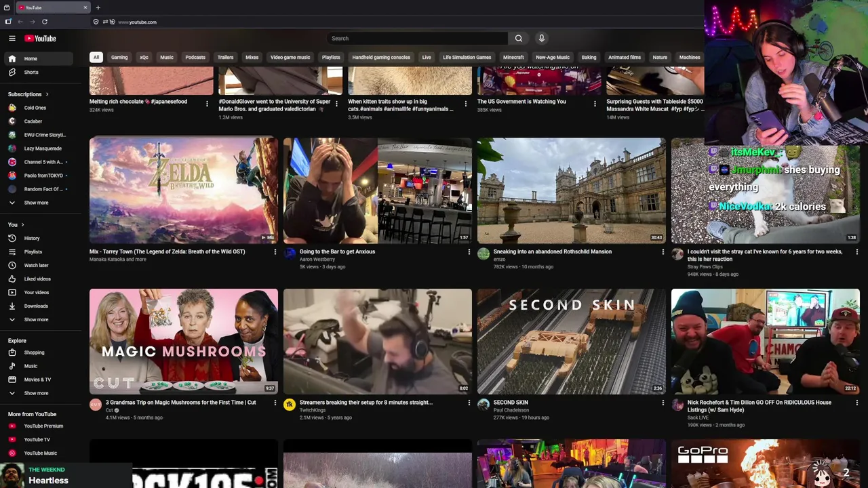The image size is (868, 488).
Task: Open Channel 5 with A... subscription
Action: [38, 162]
